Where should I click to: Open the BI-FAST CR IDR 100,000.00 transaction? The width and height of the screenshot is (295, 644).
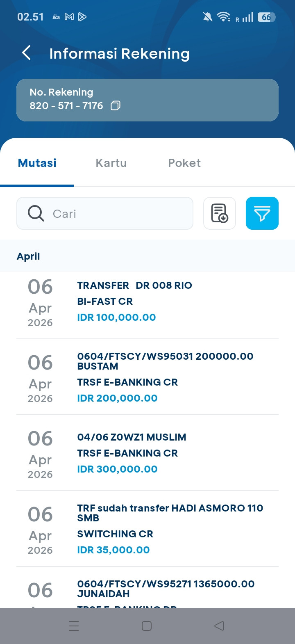click(147, 304)
